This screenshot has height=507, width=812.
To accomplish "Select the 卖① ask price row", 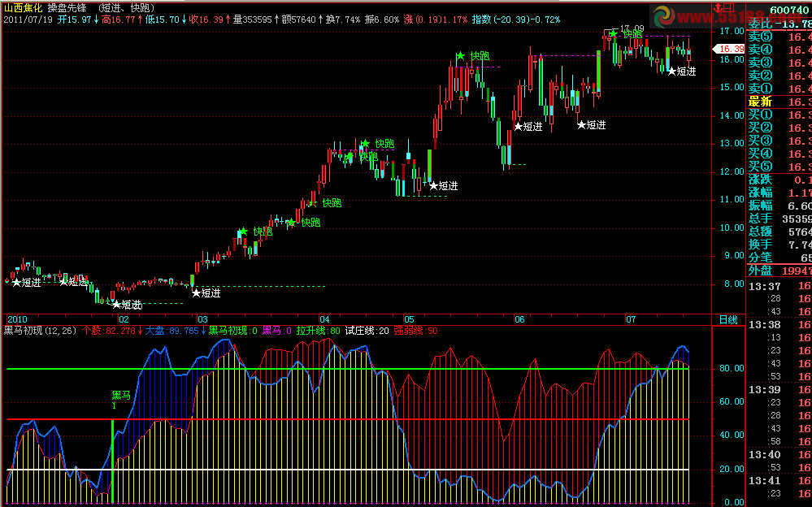I will 778,89.
